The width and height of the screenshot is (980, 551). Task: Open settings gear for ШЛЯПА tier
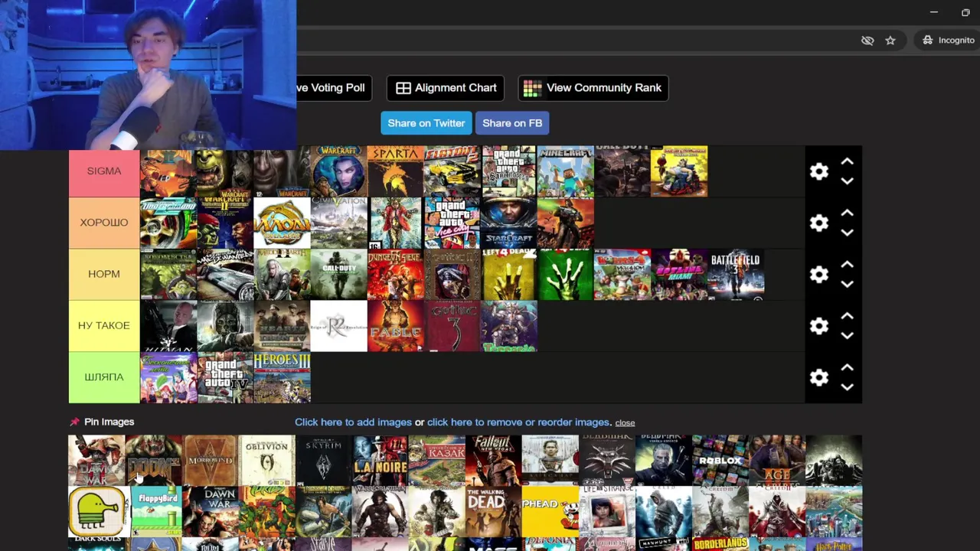(819, 377)
